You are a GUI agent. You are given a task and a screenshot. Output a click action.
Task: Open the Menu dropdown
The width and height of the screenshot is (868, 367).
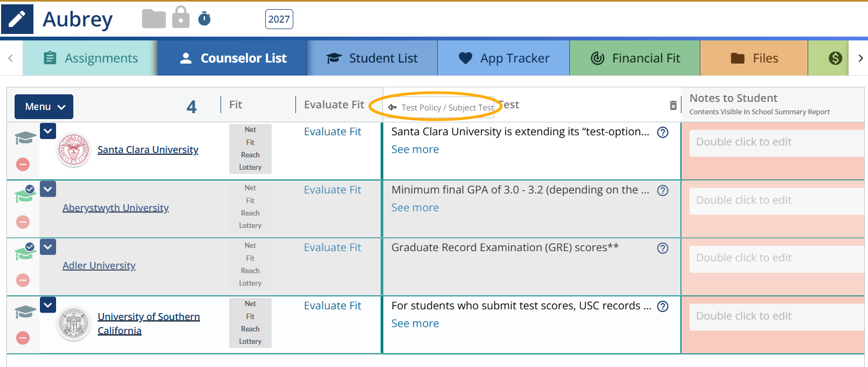point(44,107)
